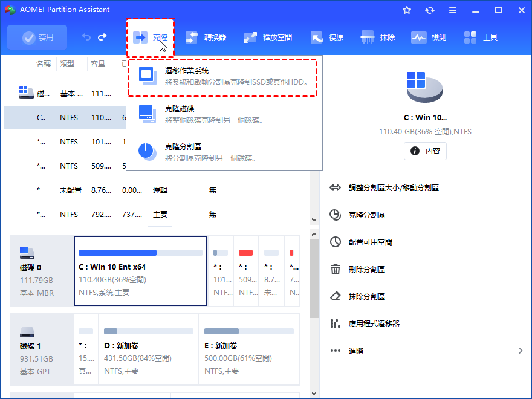Redo the last operation
This screenshot has width=532, height=399.
point(102,37)
